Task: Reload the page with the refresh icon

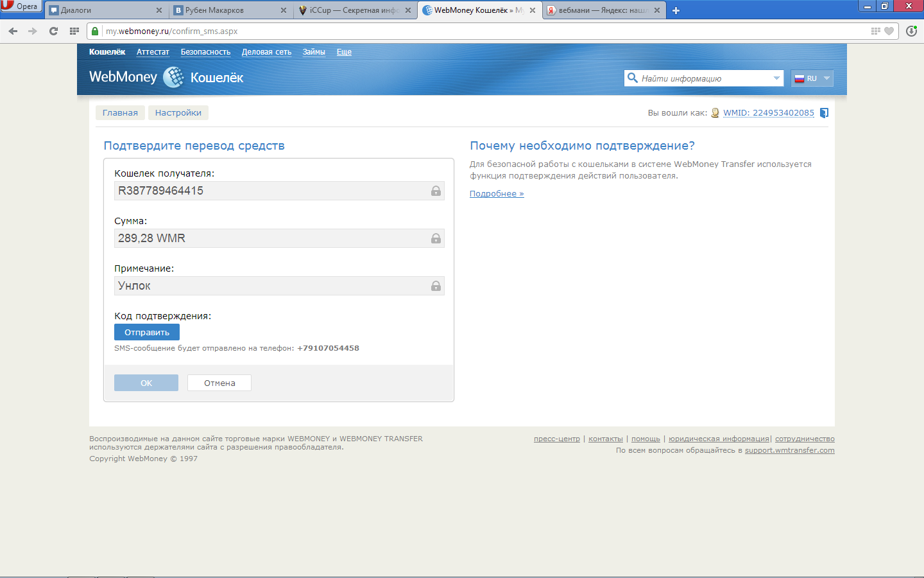Action: pyautogui.click(x=53, y=31)
